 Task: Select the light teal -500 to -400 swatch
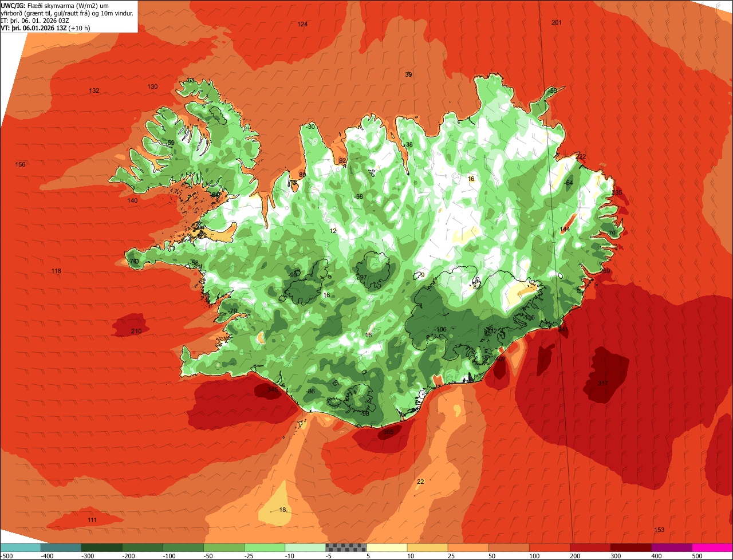click(21, 547)
